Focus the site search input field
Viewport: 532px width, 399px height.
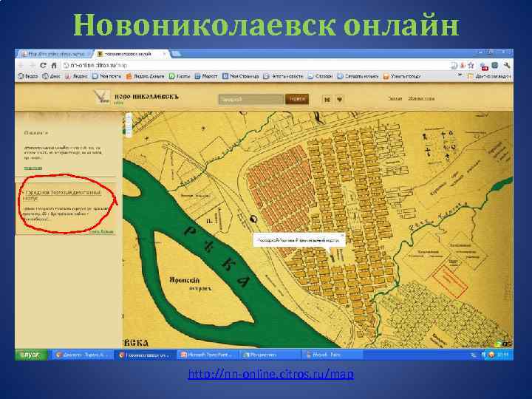coord(250,100)
